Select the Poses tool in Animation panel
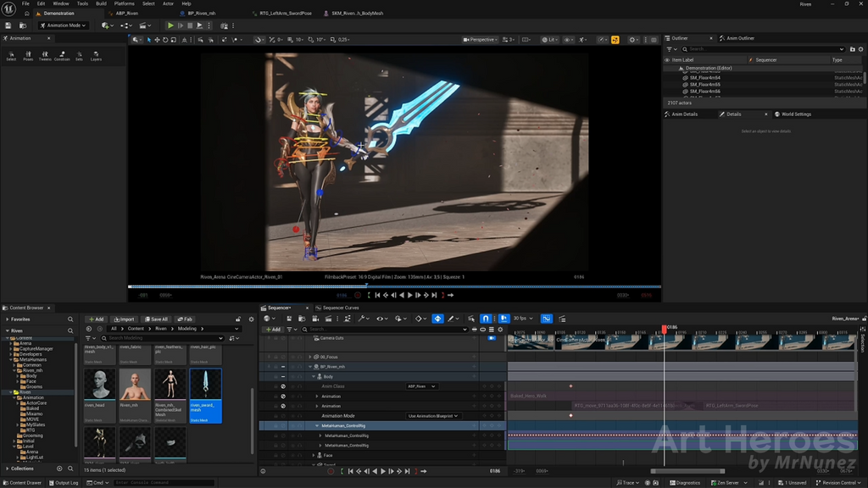The width and height of the screenshot is (868, 488). (28, 56)
